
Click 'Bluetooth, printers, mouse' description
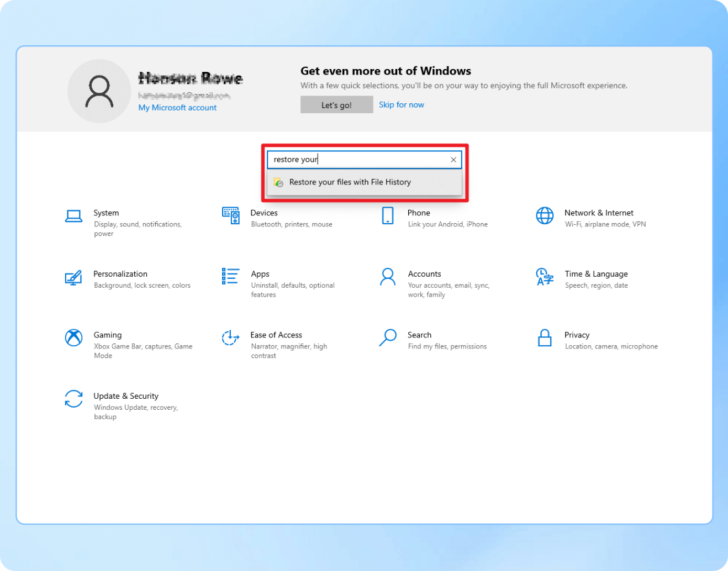(292, 224)
